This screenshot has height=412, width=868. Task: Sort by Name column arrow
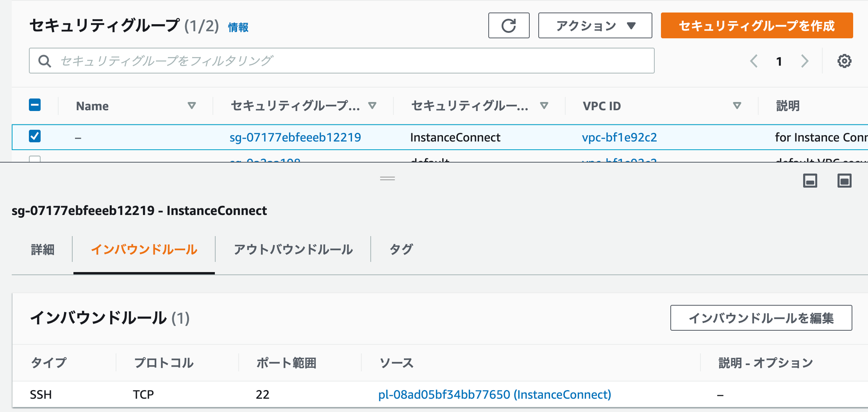pyautogui.click(x=191, y=106)
